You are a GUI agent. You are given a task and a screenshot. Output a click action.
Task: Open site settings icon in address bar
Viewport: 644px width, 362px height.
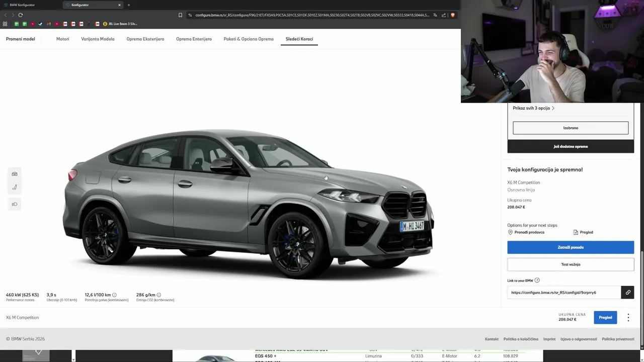[x=190, y=15]
